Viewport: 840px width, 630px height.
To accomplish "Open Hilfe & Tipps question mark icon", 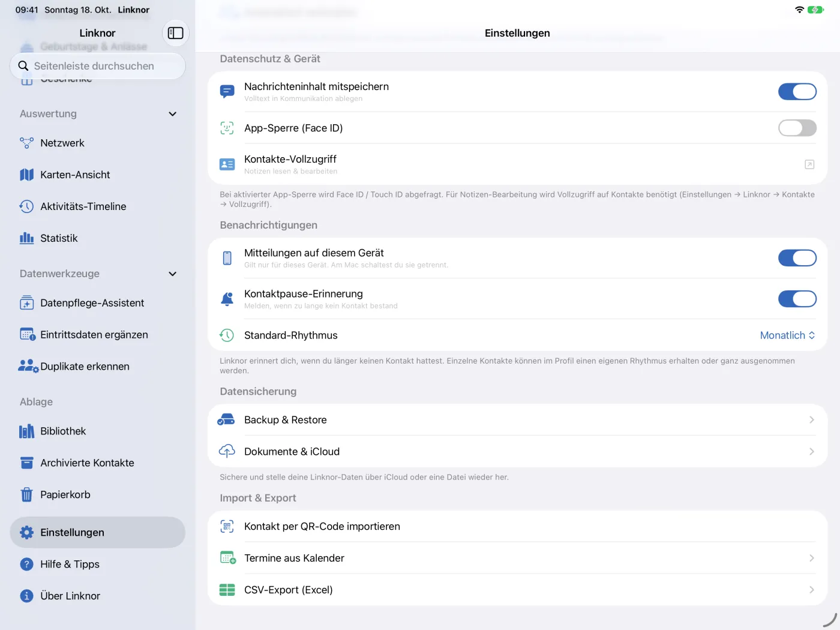I will (26, 564).
